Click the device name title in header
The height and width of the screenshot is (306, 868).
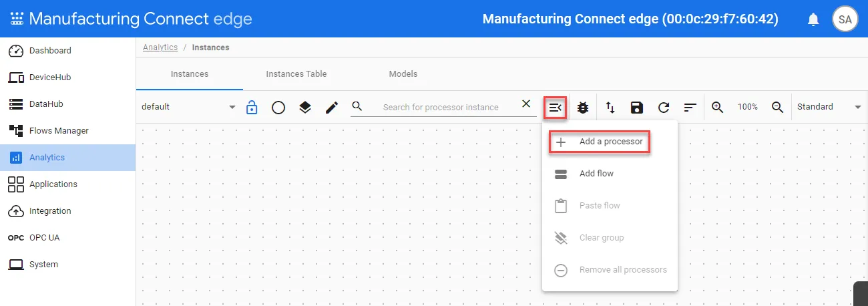630,19
